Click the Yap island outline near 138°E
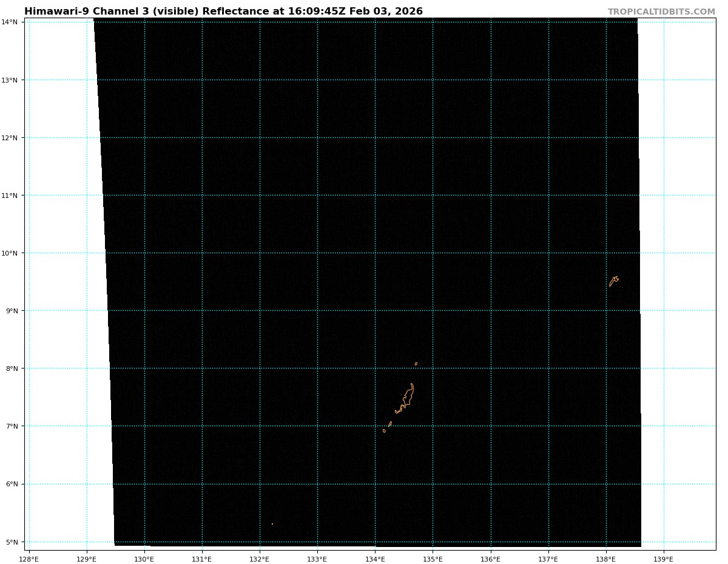Viewport: 728px width, 564px height. [x=614, y=280]
